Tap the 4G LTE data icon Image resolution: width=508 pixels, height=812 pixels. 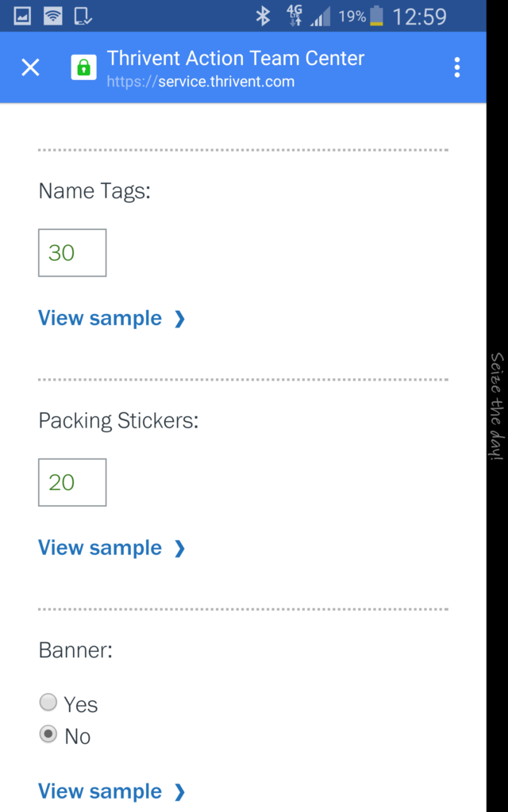[x=294, y=16]
